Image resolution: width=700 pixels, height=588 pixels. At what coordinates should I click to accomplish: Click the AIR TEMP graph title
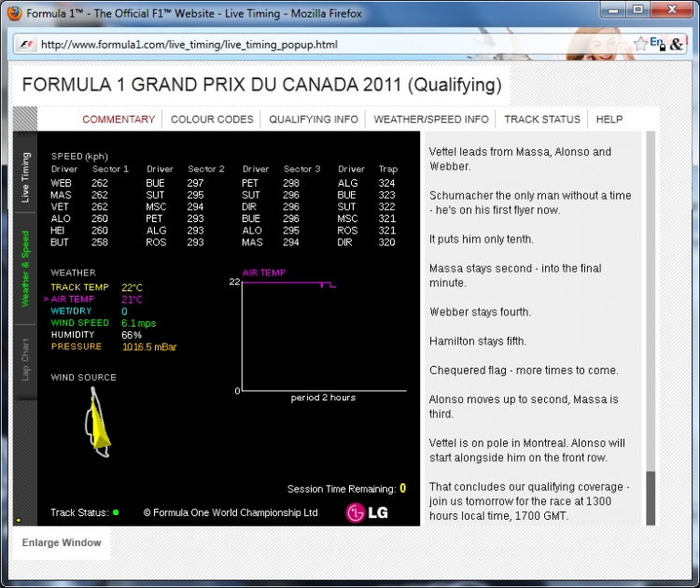[264, 273]
